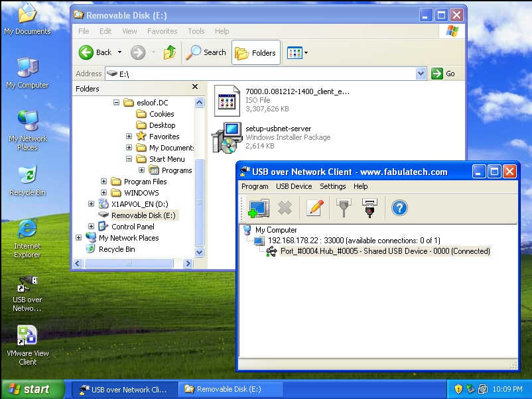The height and width of the screenshot is (399, 532).
Task: Select My Documents desktop icon
Action: coord(27,19)
